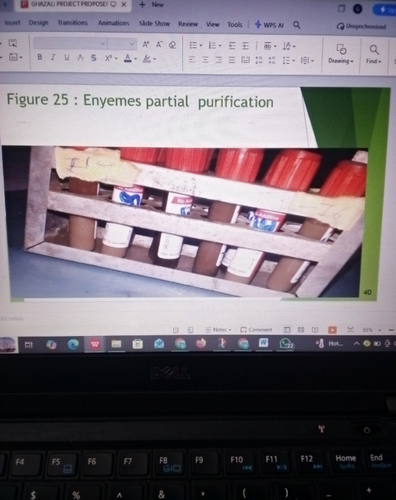
Task: Justify text alignment
Action: [232, 60]
